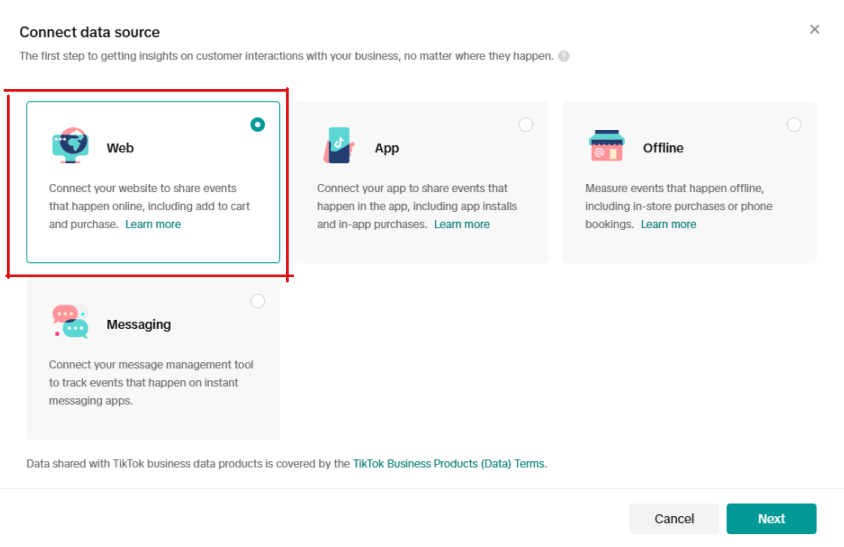Viewport: 844px width, 547px height.
Task: Click the Messaging chat bubbles icon
Action: 69,322
